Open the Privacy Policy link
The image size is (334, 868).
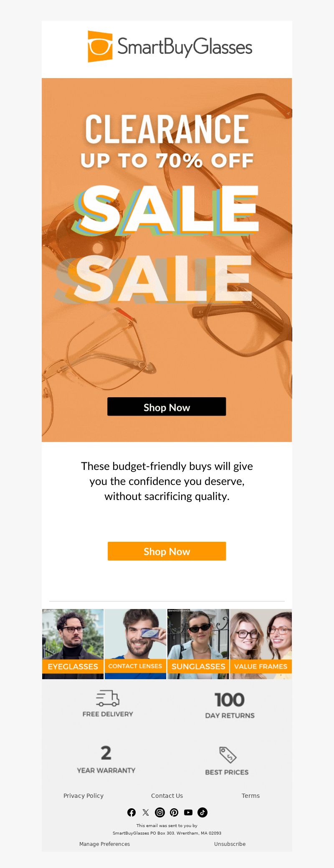pyautogui.click(x=83, y=796)
